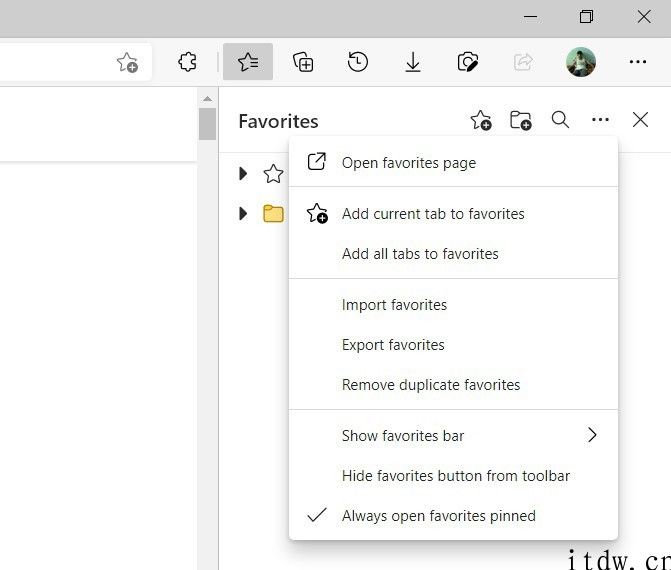Click add this page star in address bar
Screen dimensions: 671x570
pyautogui.click(x=127, y=62)
